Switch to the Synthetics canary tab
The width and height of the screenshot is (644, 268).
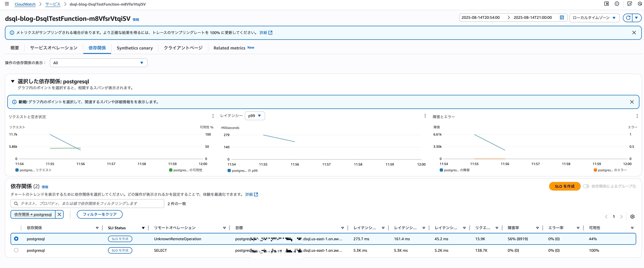[135, 48]
